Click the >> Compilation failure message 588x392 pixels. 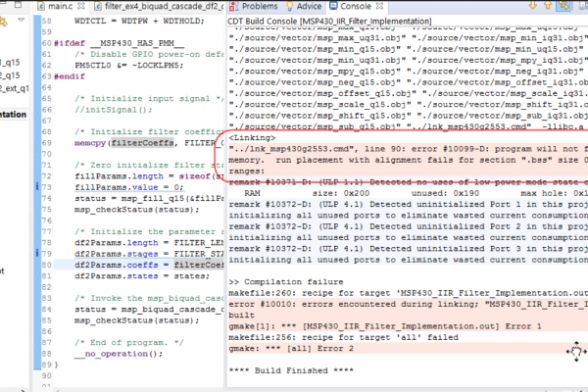[x=286, y=282]
